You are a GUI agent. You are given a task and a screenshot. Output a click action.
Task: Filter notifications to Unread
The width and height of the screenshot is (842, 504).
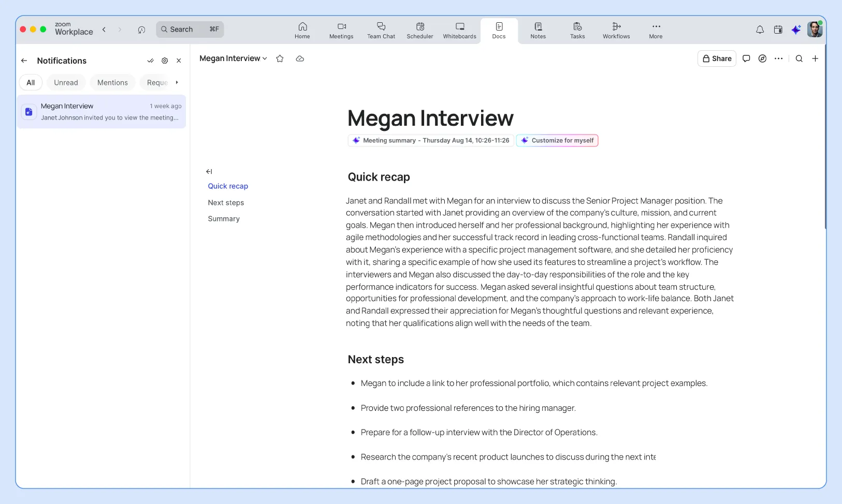[66, 82]
